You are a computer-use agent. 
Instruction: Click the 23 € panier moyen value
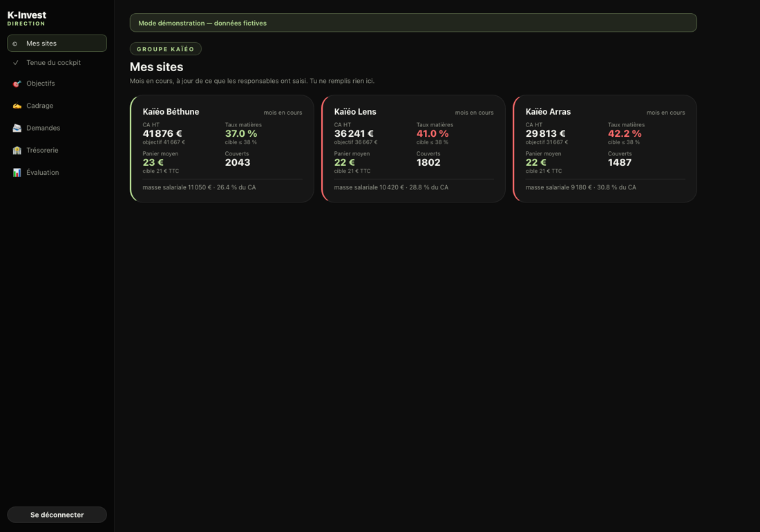point(153,162)
